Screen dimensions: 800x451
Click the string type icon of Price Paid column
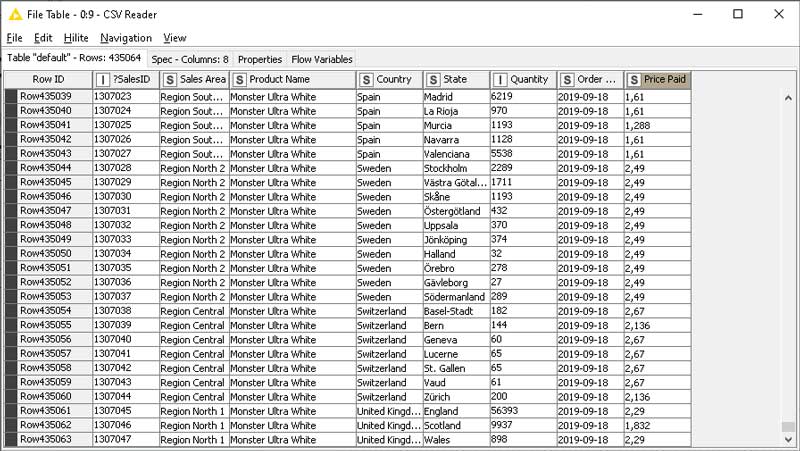(x=634, y=80)
